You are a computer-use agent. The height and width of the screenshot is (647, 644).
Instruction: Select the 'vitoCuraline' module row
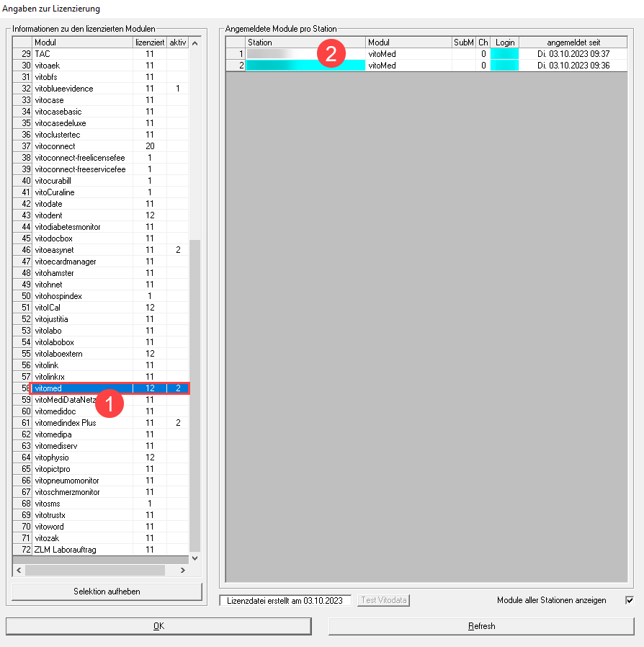coord(101,192)
